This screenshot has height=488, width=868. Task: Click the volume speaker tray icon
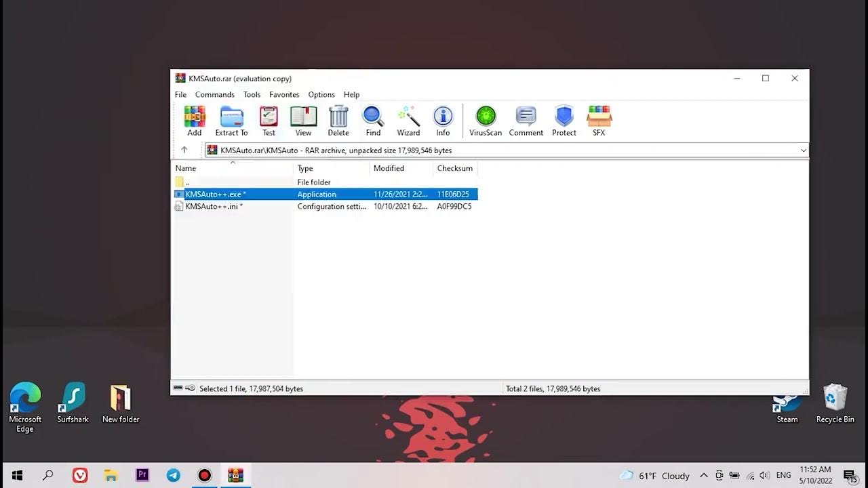pos(764,476)
